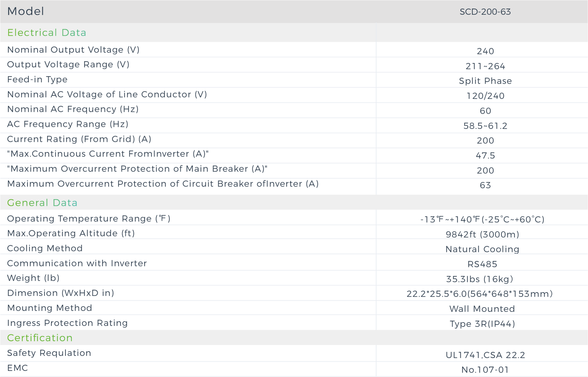
Task: Select the SCD-200-63 model column header
Action: pyautogui.click(x=485, y=12)
